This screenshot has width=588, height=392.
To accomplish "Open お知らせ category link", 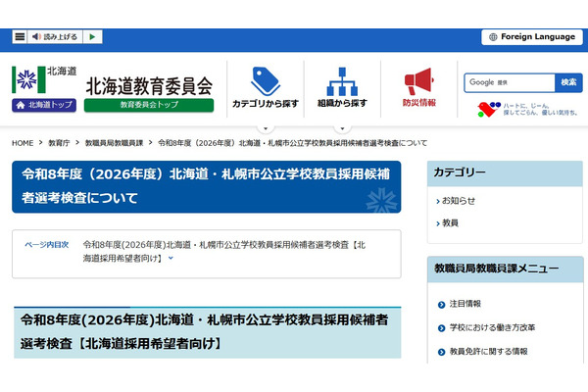I will (459, 201).
